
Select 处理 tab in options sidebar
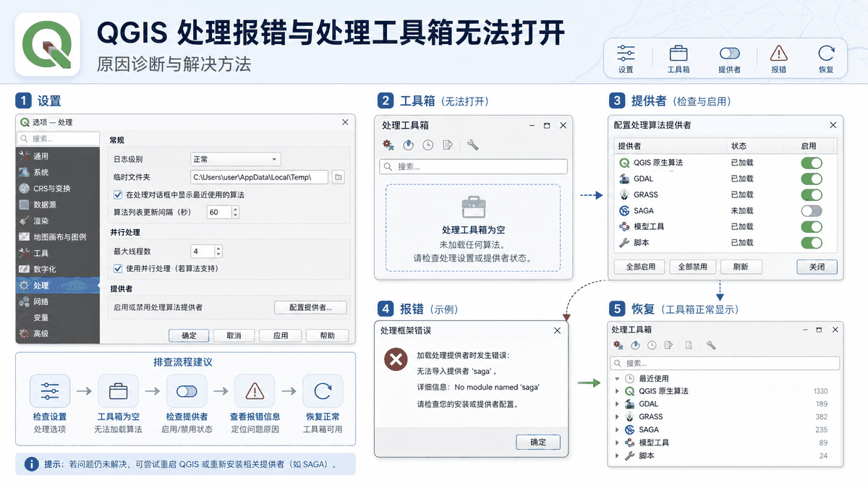(x=58, y=286)
